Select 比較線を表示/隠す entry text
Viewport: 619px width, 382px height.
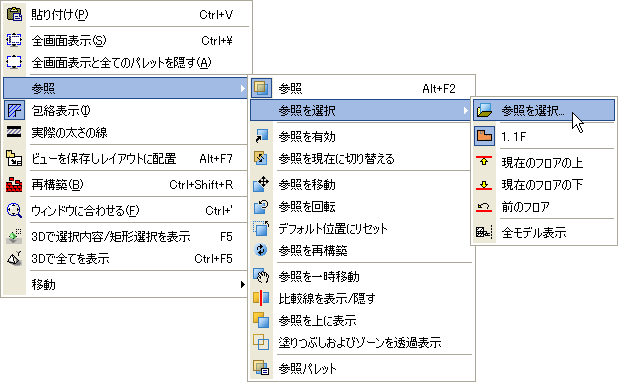click(x=327, y=298)
